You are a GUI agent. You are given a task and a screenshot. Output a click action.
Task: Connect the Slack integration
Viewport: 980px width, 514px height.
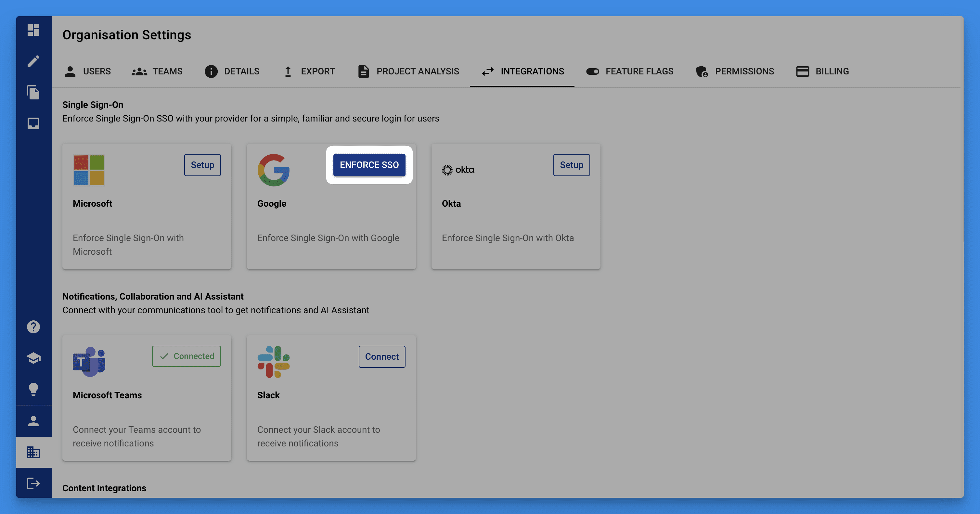[381, 356]
